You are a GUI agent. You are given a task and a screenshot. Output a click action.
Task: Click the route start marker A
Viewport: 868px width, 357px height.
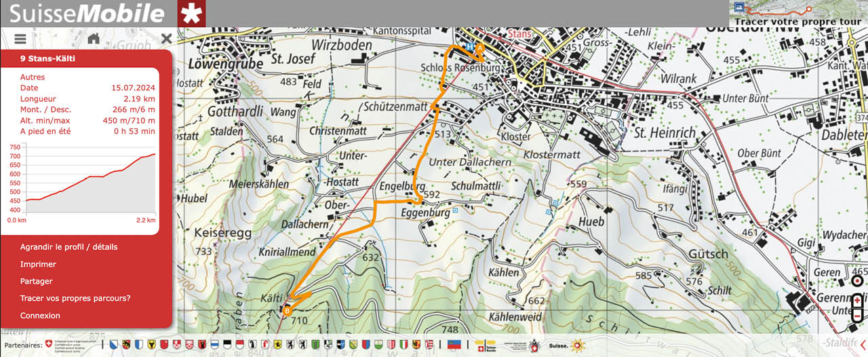coord(479,48)
